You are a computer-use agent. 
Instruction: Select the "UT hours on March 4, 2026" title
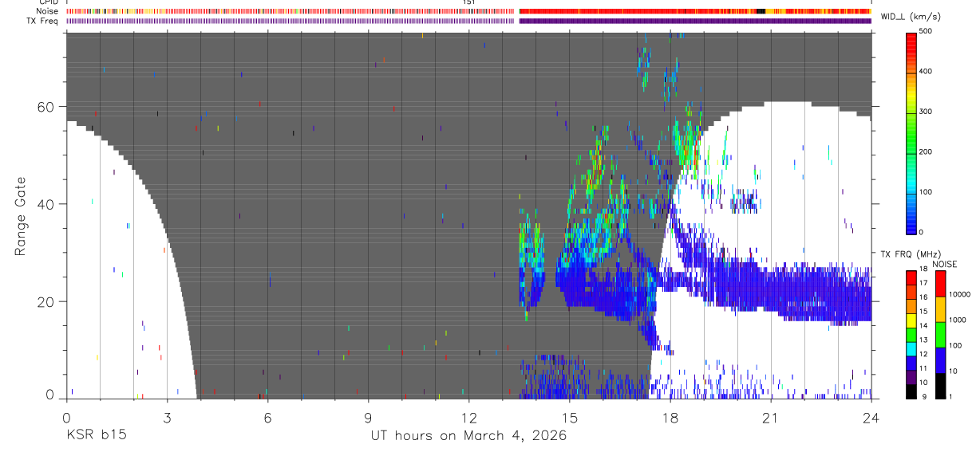click(x=468, y=435)
